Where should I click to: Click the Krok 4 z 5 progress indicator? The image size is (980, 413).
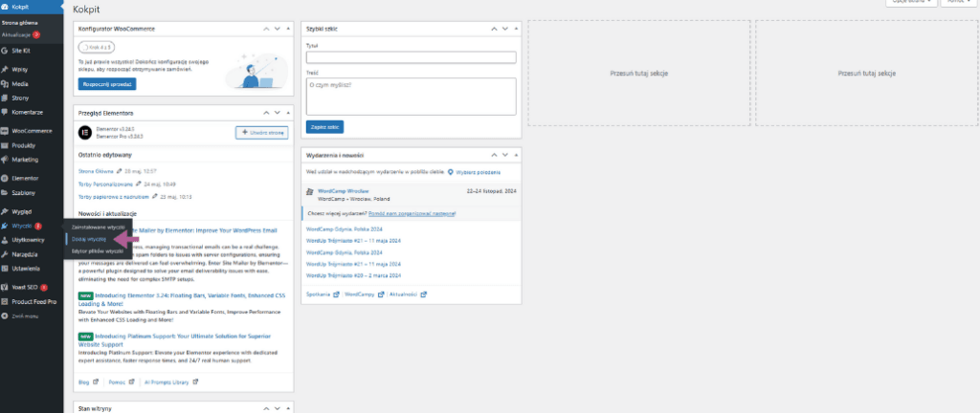pos(97,48)
